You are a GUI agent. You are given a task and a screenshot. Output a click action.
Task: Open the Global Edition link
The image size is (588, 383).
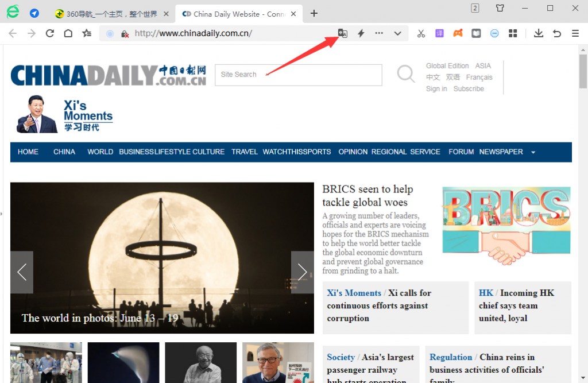pos(447,65)
